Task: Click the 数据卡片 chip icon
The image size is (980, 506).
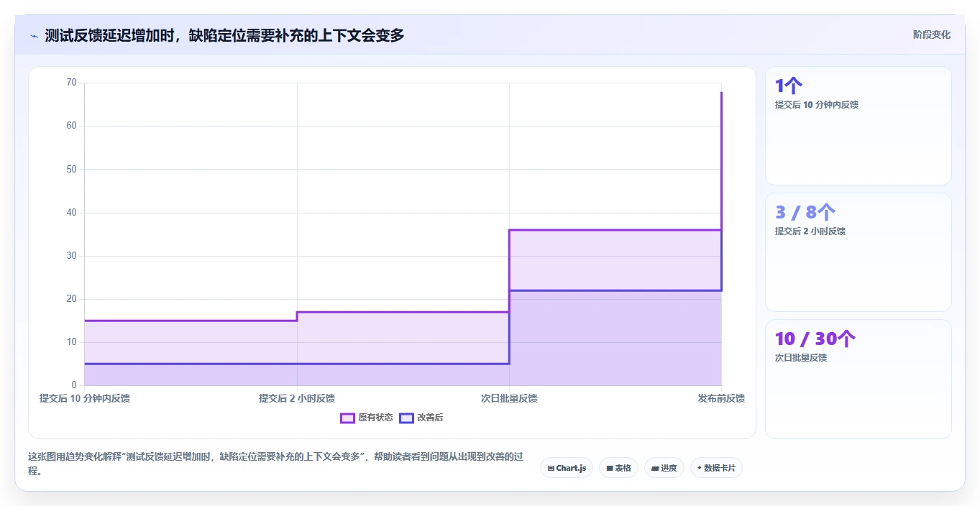Action: point(700,468)
